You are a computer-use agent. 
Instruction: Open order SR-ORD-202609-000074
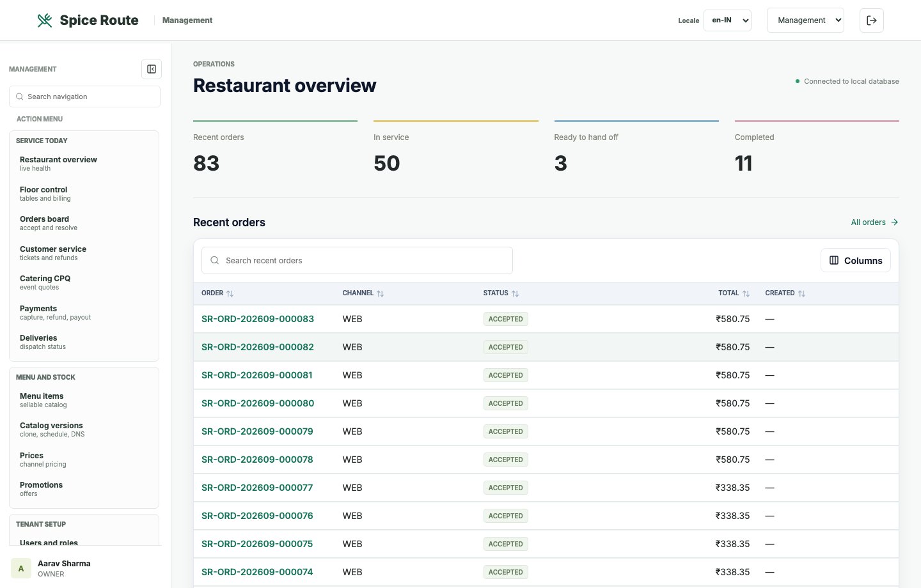click(x=257, y=572)
